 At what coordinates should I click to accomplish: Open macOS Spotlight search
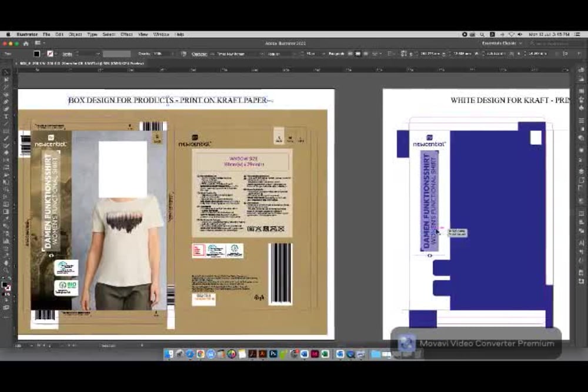point(482,35)
